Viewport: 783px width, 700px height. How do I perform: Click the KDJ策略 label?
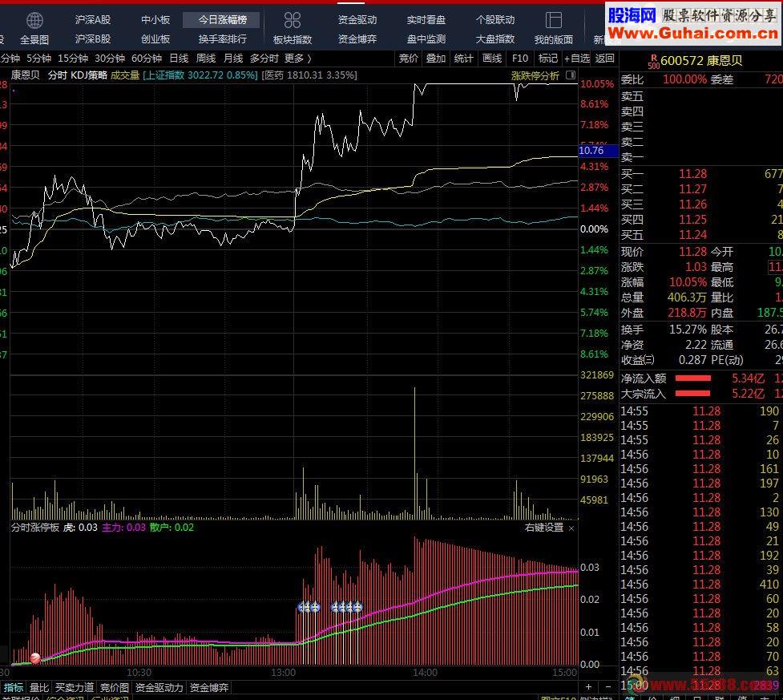click(89, 75)
